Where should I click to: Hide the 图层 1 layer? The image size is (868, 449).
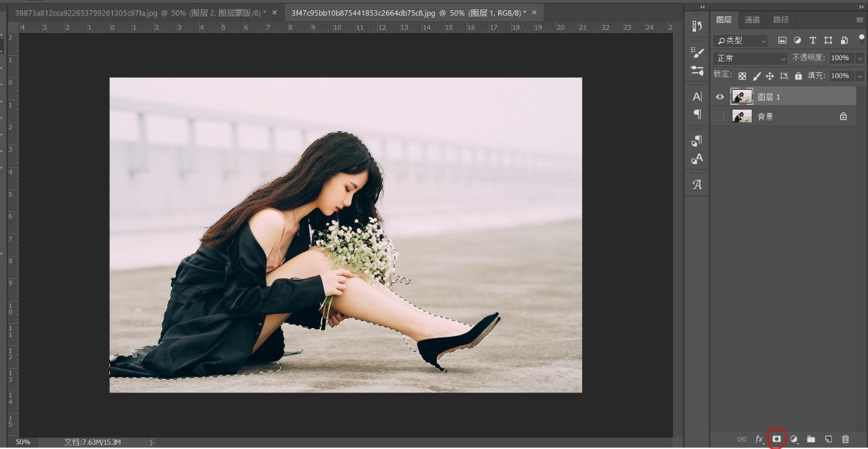pyautogui.click(x=719, y=96)
